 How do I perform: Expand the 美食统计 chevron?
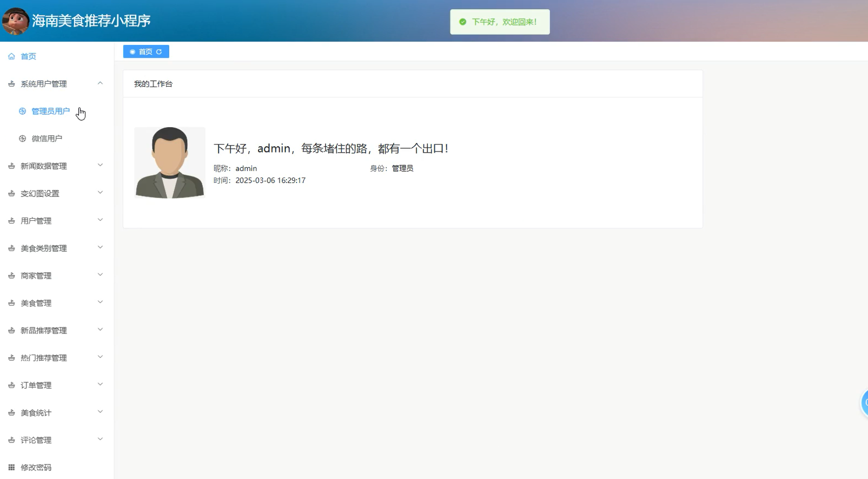pyautogui.click(x=100, y=412)
